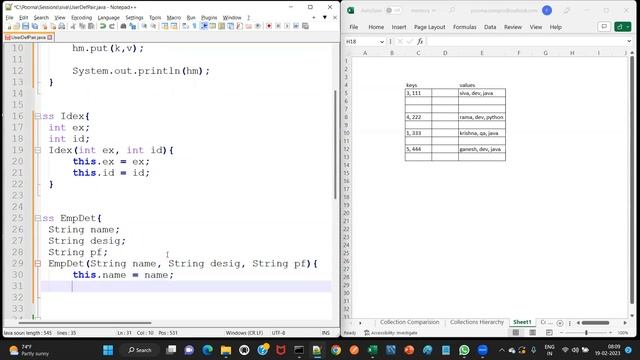The image size is (640, 360).
Task: Click the Playback macro icon
Action: click(x=287, y=26)
